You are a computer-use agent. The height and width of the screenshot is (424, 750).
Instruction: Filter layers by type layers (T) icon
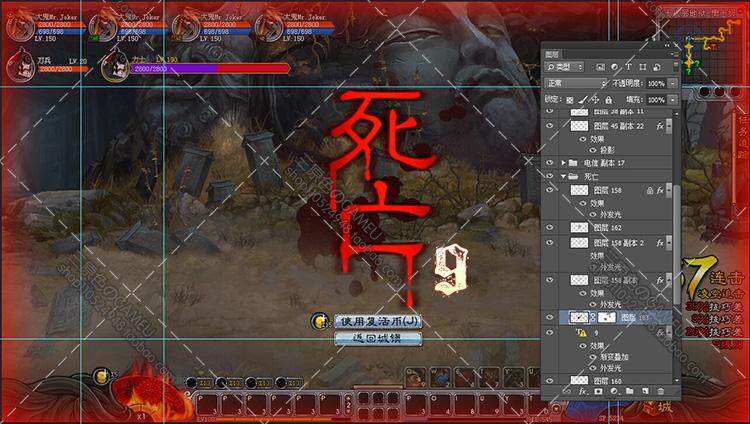[x=629, y=67]
